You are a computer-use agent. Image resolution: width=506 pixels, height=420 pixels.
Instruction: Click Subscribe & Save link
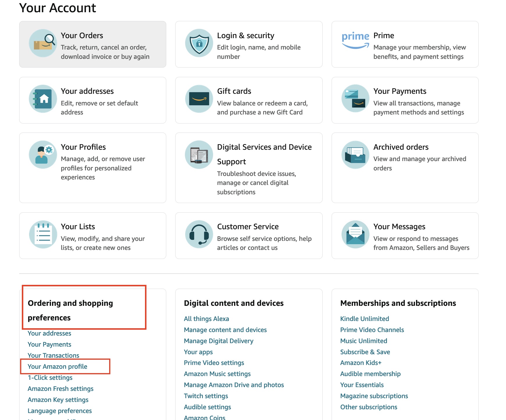[x=365, y=352]
